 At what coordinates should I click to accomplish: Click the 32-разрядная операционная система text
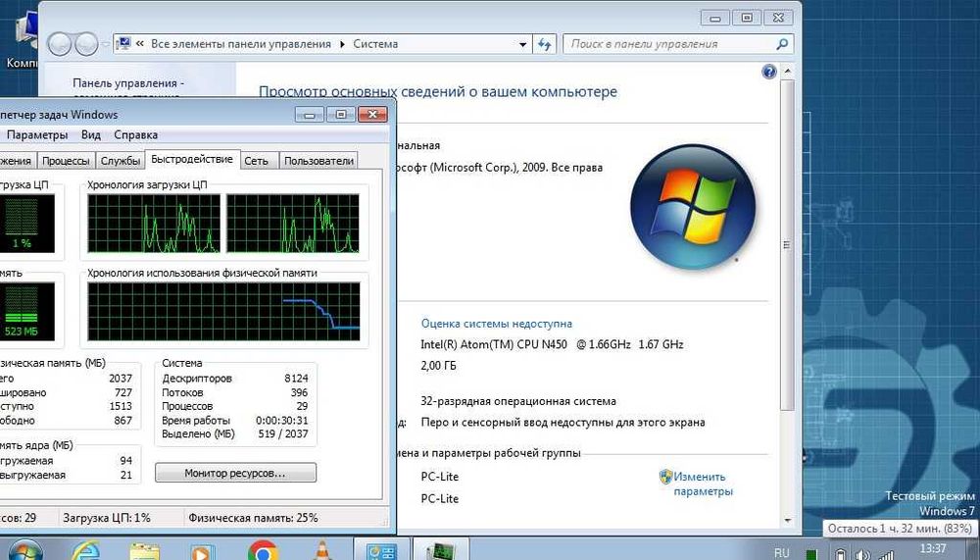click(518, 401)
